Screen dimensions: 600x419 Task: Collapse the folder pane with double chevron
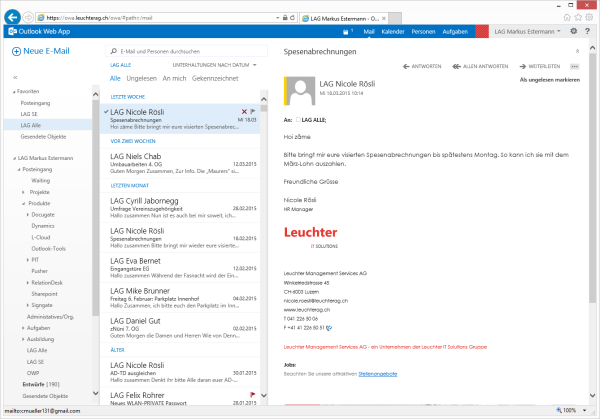15,77
